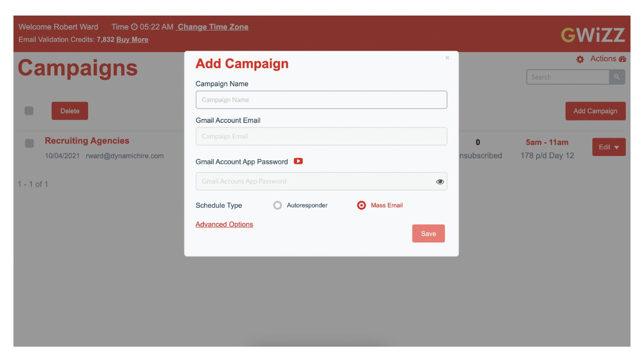Click the GWiZZ logo

pyautogui.click(x=593, y=35)
